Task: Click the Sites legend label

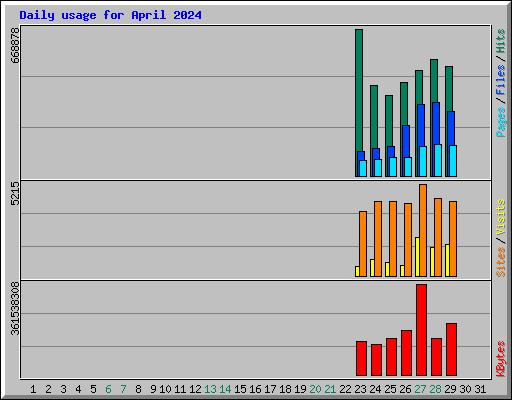Action: click(501, 262)
